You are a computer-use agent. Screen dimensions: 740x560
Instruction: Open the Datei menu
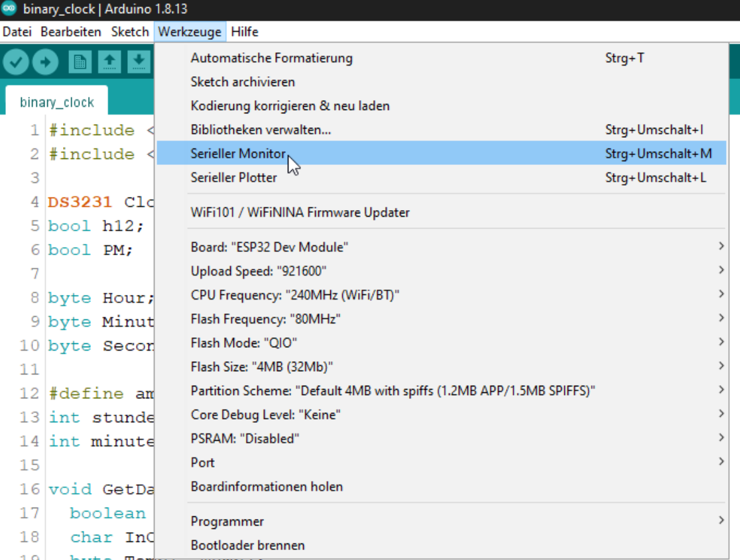17,32
